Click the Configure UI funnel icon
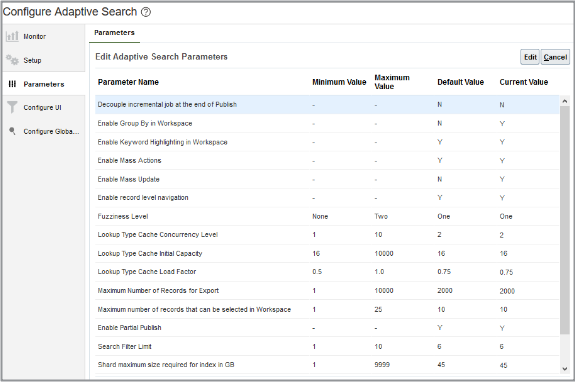This screenshot has width=575, height=382. (12, 107)
